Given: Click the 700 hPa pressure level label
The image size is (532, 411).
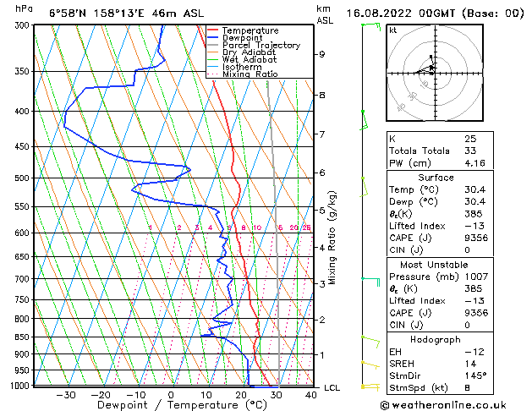Looking at the screenshot, I should tap(23, 279).
